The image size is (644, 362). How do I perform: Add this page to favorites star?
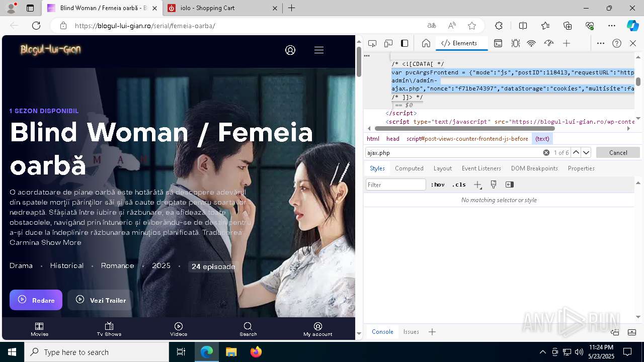click(x=472, y=26)
